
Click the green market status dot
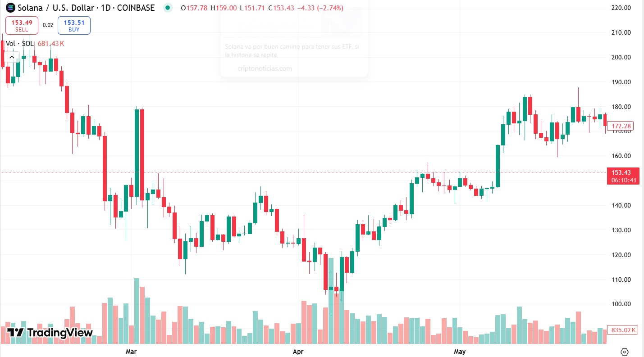click(x=168, y=8)
